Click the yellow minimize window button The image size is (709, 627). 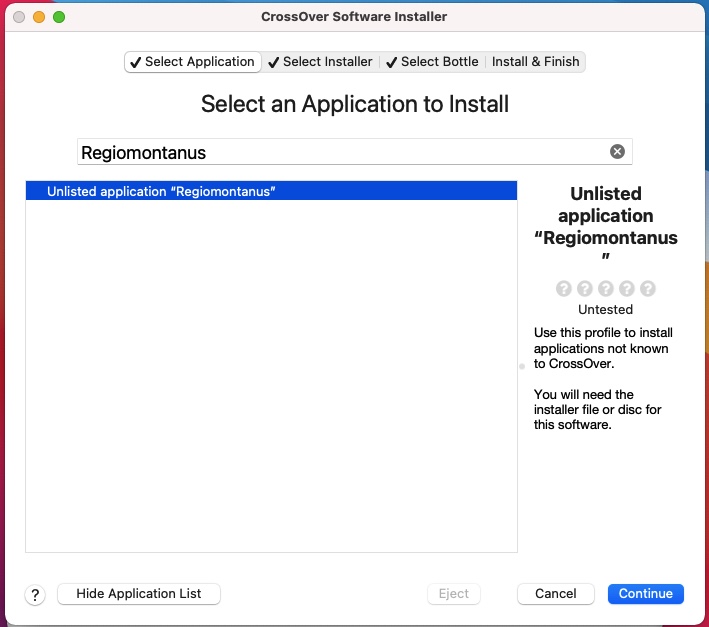(x=39, y=17)
